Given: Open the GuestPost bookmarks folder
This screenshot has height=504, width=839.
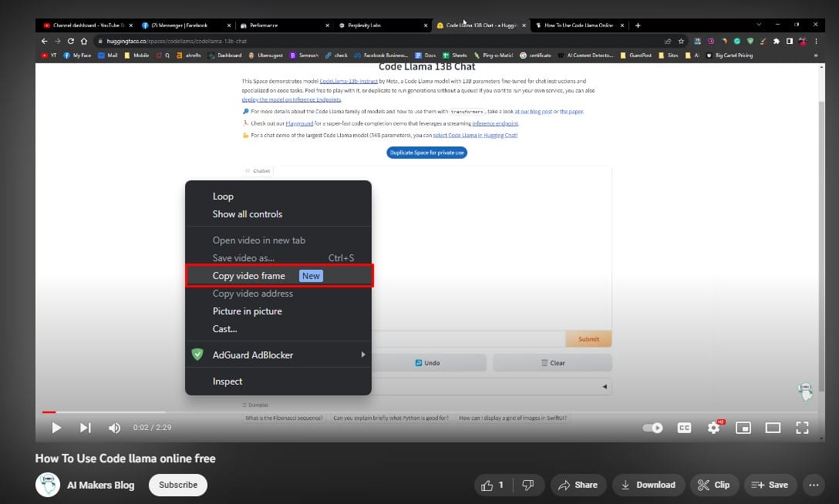Looking at the screenshot, I should pyautogui.click(x=635, y=55).
